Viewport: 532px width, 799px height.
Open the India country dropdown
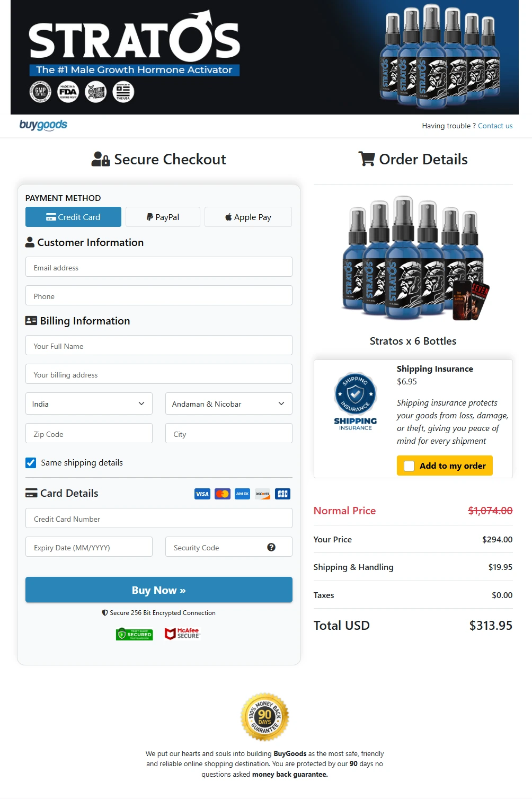click(x=89, y=403)
